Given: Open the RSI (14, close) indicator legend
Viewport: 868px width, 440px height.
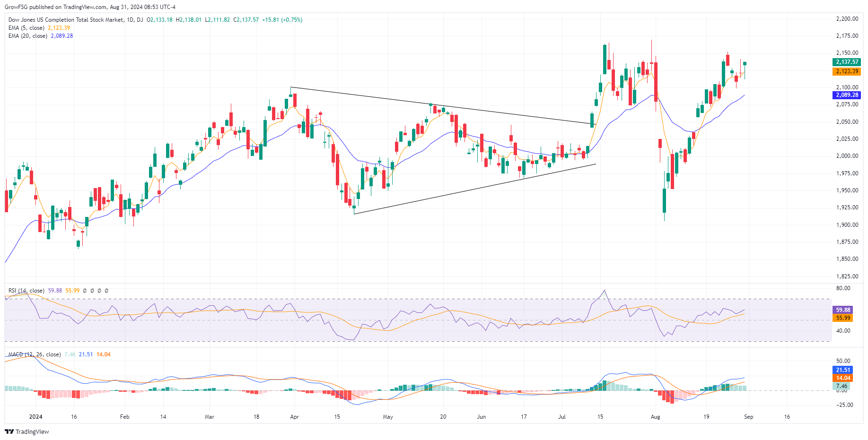Looking at the screenshot, I should tap(26, 291).
